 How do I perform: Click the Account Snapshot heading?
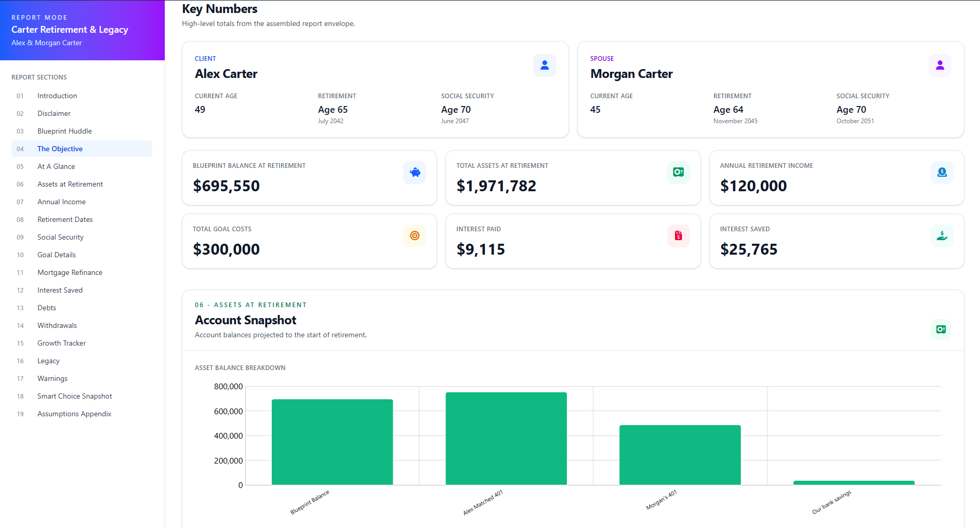point(246,320)
